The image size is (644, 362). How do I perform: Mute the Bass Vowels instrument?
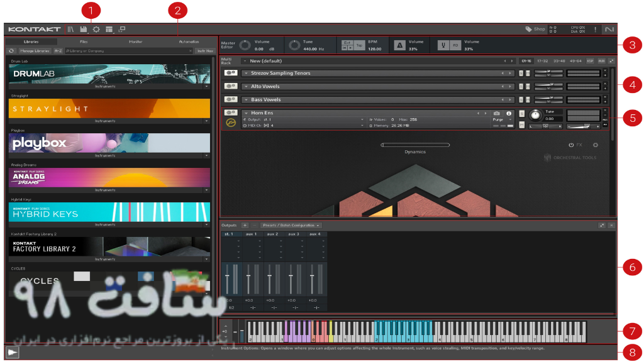tap(528, 100)
